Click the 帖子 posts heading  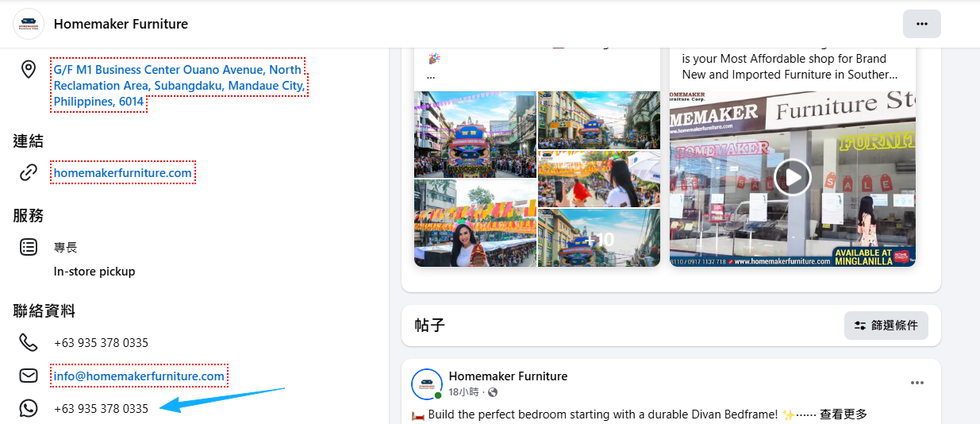tap(429, 326)
